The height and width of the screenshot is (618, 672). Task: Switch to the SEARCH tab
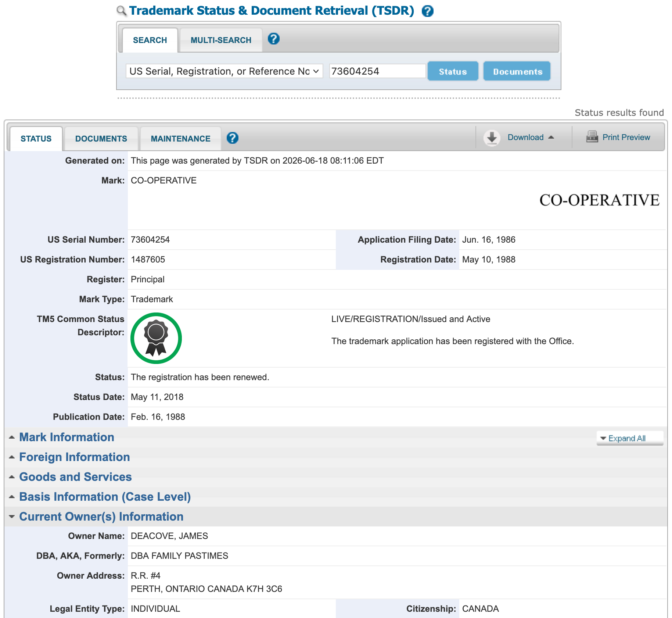(150, 40)
